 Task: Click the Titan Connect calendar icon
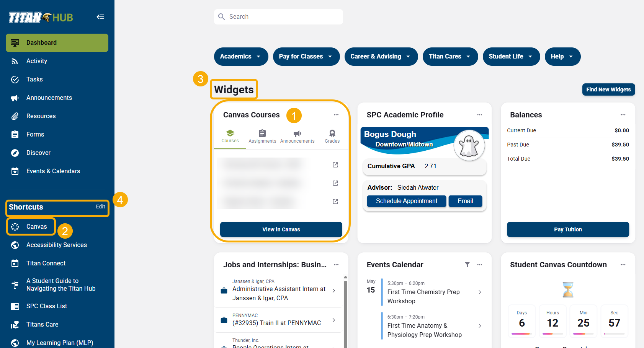click(15, 263)
